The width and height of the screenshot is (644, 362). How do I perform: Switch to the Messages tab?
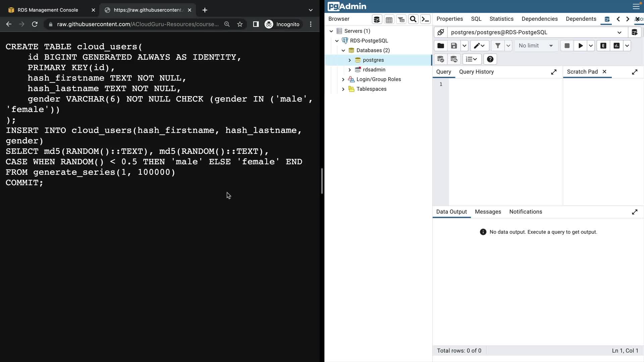point(488,212)
